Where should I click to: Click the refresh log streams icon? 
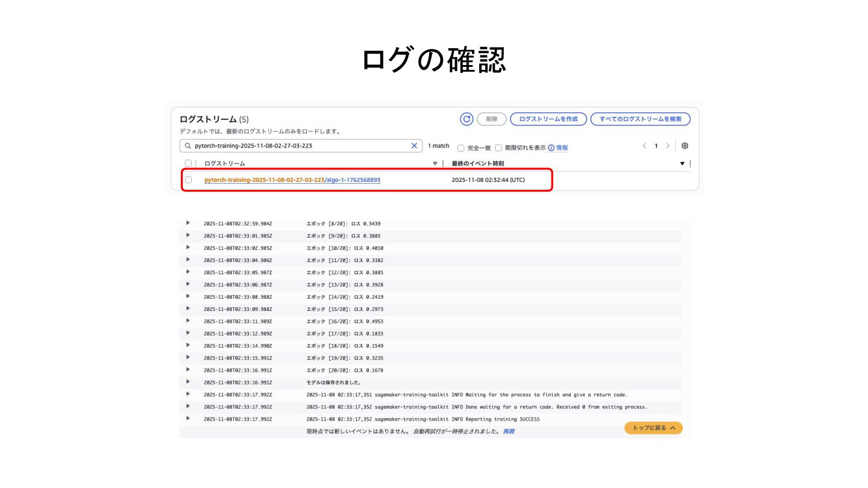pos(467,119)
